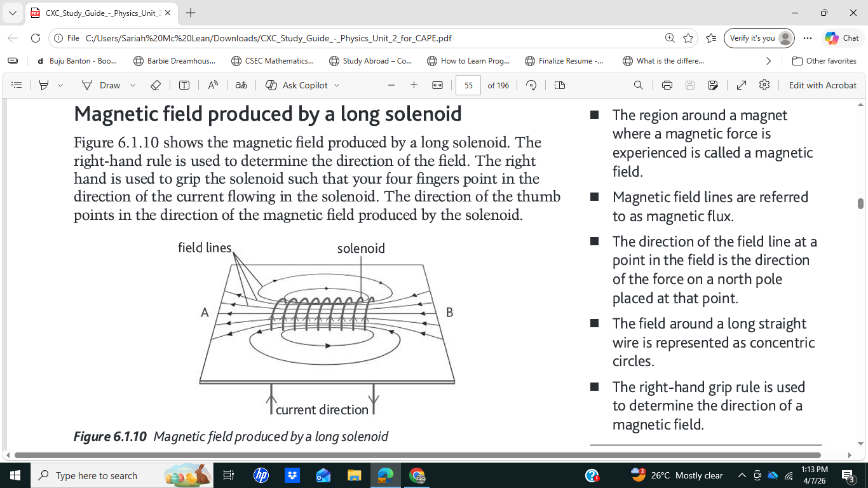Click the Read aloud icon
Viewport: 868px width, 488px height.
[213, 85]
